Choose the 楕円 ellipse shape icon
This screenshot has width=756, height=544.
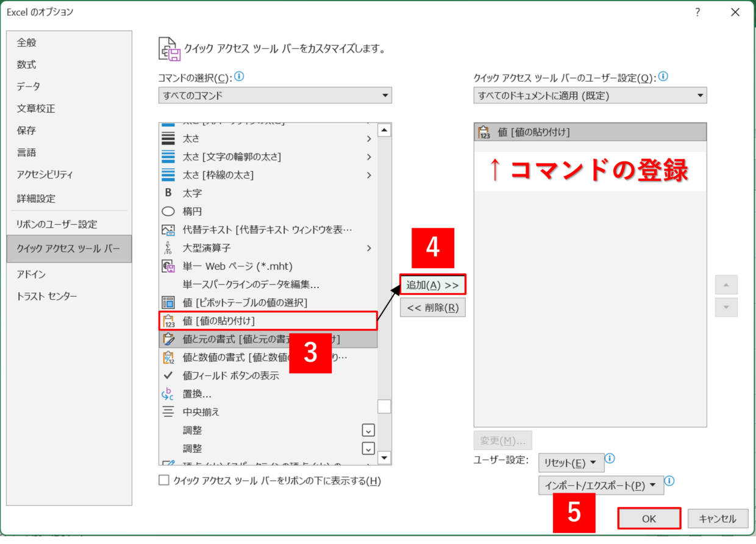(x=168, y=211)
